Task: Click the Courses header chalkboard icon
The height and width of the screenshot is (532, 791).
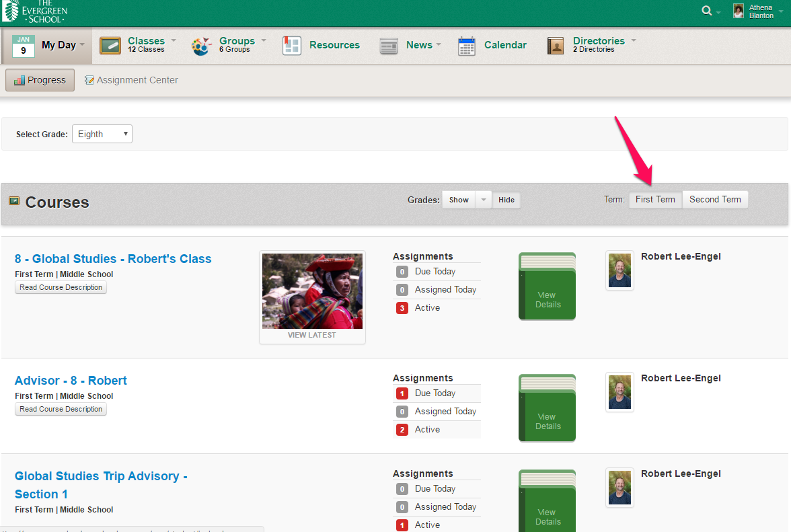Action: (x=14, y=201)
